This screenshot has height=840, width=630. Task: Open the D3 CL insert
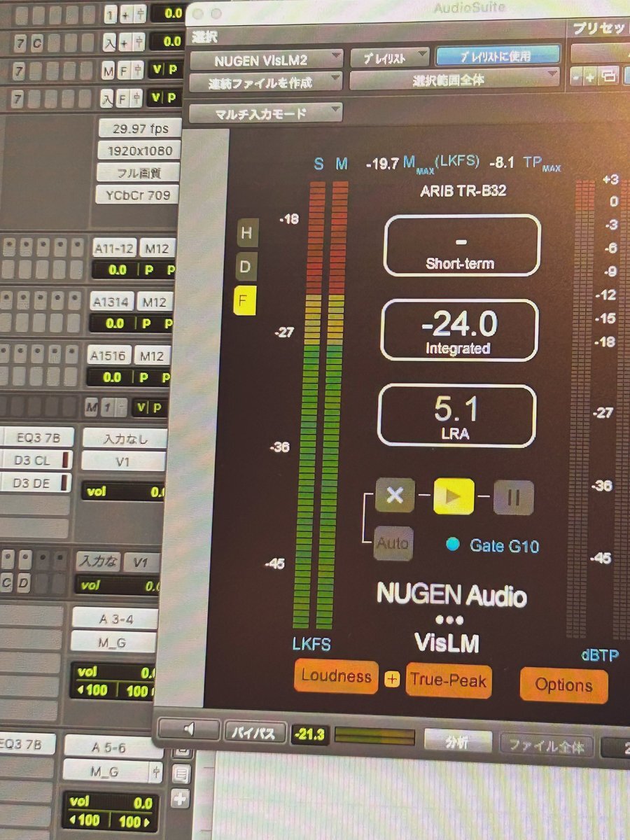pyautogui.click(x=35, y=461)
